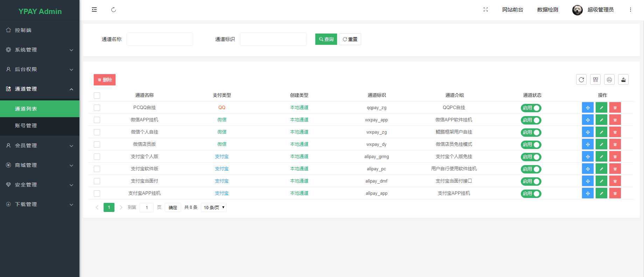
Task: Open the 控制端 dashboard menu item
Action: (40, 30)
